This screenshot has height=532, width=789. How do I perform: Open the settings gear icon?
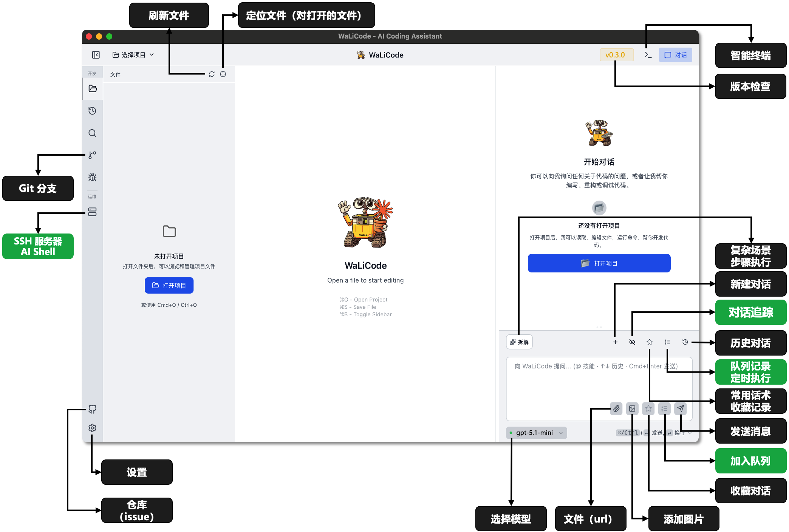click(93, 428)
